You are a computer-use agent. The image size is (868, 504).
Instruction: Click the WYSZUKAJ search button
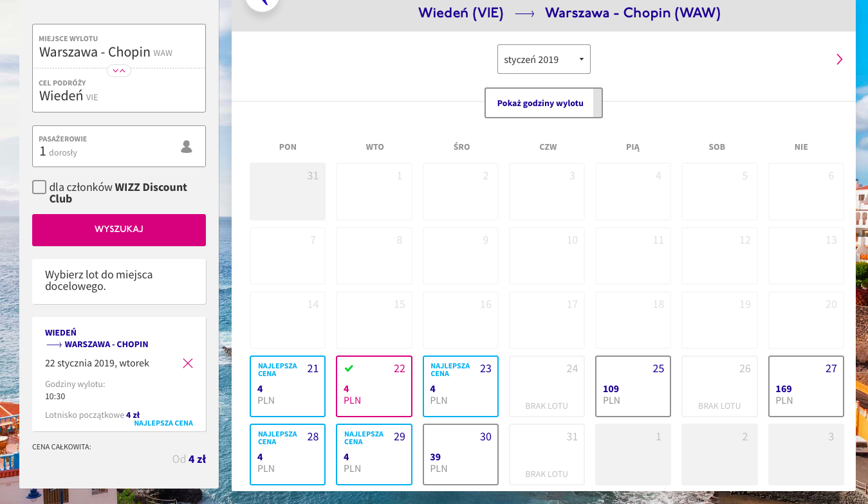pos(119,230)
